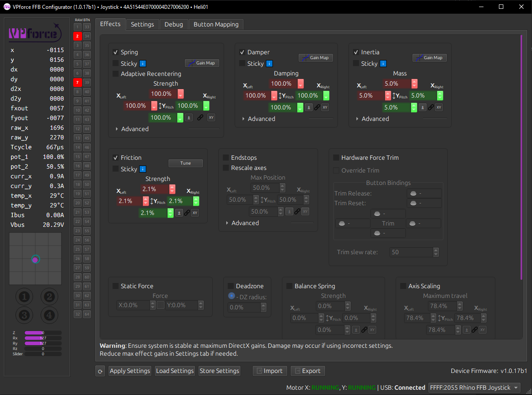Uncheck the Inertia effect
The image size is (532, 395).
point(356,52)
